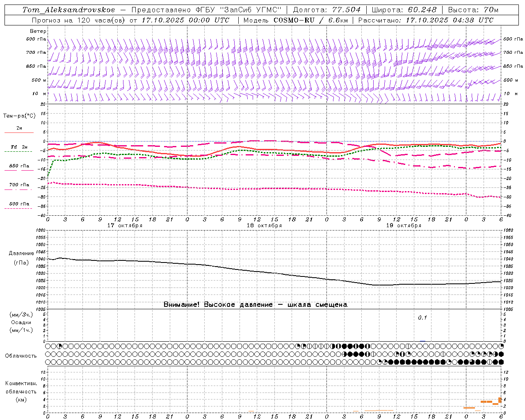Click the 'Тем-ра(°C)' temperature axis label
The image size is (525, 420).
tap(19, 116)
